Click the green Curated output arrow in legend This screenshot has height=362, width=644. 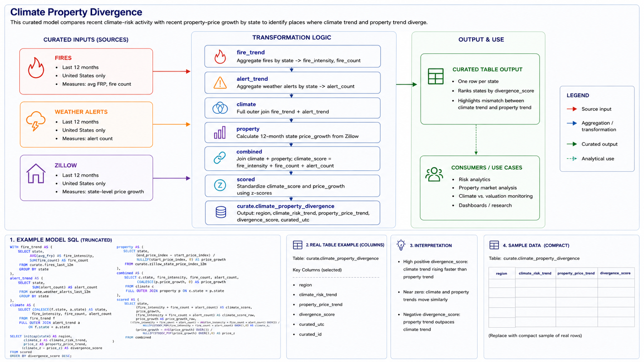tap(572, 144)
